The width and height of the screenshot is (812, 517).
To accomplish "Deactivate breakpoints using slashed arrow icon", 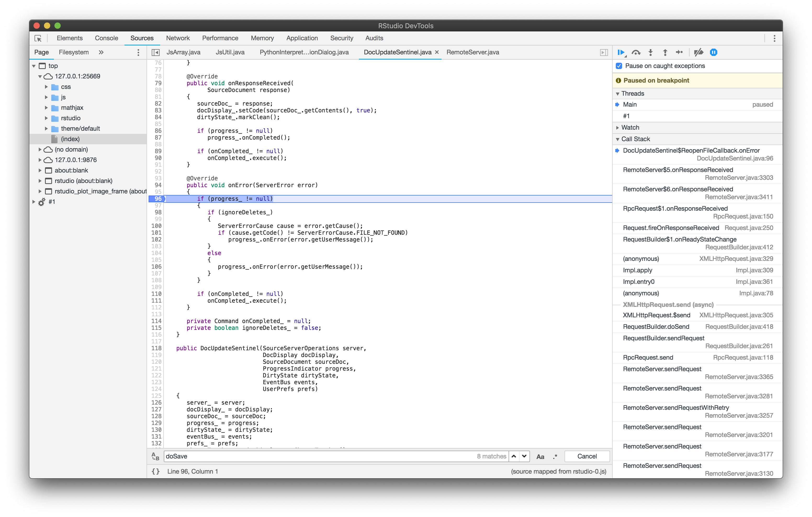I will pyautogui.click(x=698, y=52).
